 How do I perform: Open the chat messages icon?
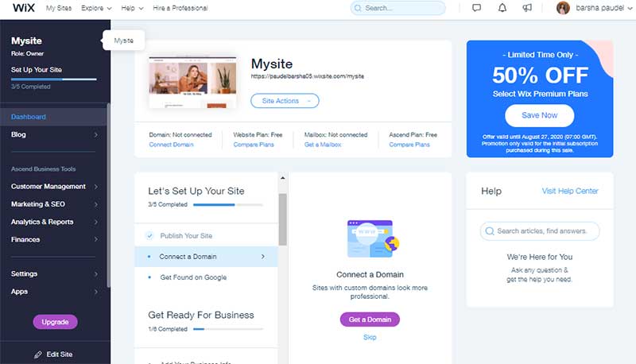tap(476, 8)
